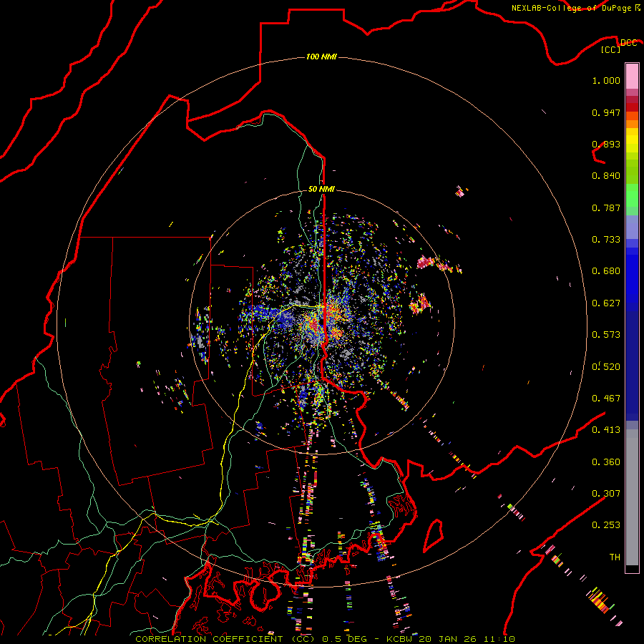The image size is (644, 644).
Task: Click the [CC] legend heading
Action: pyautogui.click(x=611, y=49)
